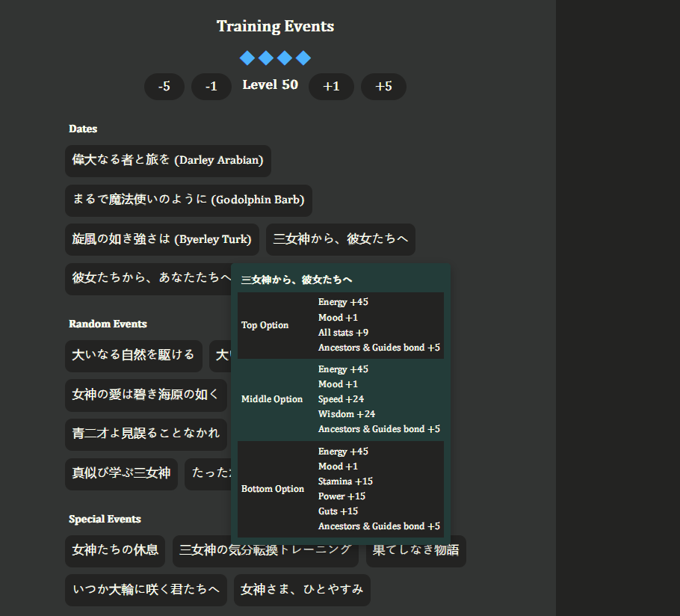Click the Bottom Option label in tooltip
This screenshot has width=680, height=616.
coord(273,489)
